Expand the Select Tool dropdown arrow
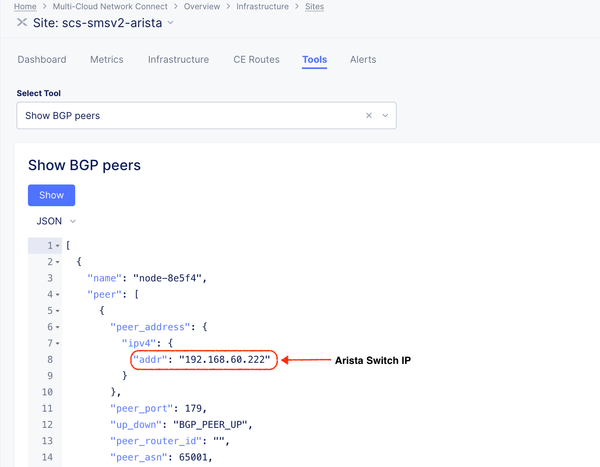Viewport: 600px width, 467px height. 384,116
